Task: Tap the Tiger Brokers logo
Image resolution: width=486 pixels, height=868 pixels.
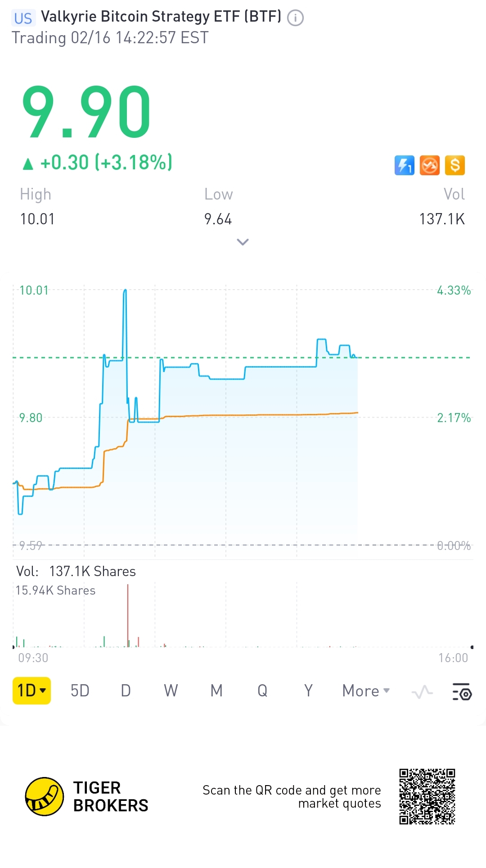Action: (x=44, y=796)
